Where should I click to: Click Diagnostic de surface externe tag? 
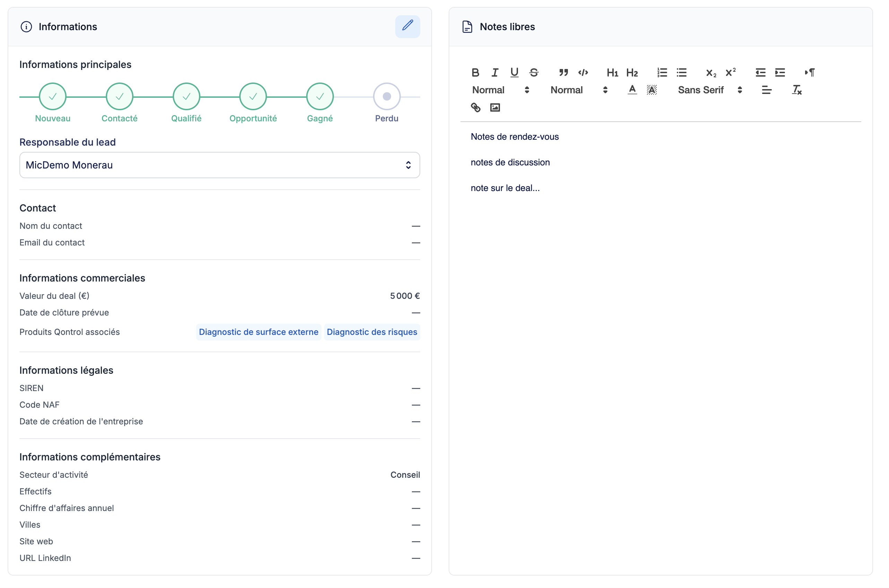(258, 332)
